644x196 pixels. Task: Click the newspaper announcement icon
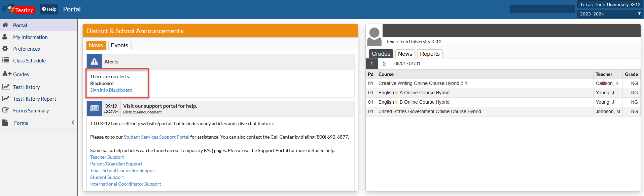[x=94, y=108]
